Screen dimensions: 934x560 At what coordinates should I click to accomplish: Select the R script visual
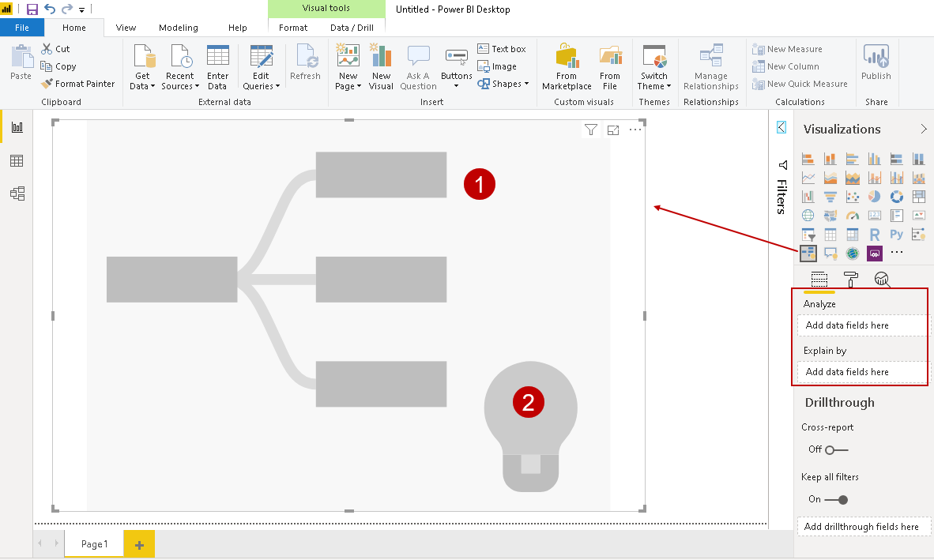click(x=874, y=234)
